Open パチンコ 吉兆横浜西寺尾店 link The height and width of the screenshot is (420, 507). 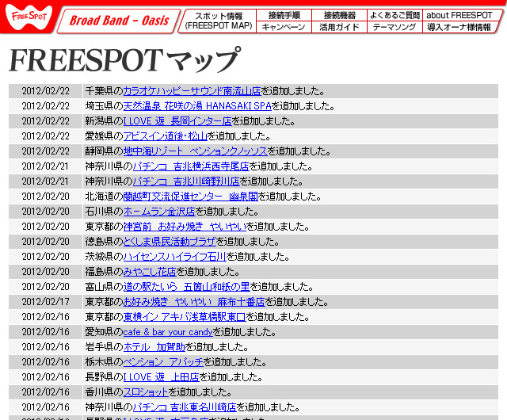tap(191, 166)
